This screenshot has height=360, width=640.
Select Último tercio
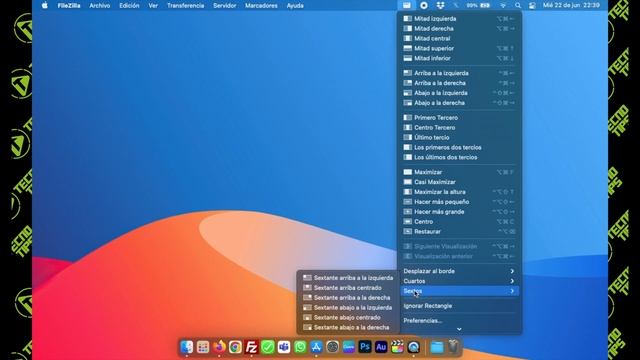click(x=459, y=138)
